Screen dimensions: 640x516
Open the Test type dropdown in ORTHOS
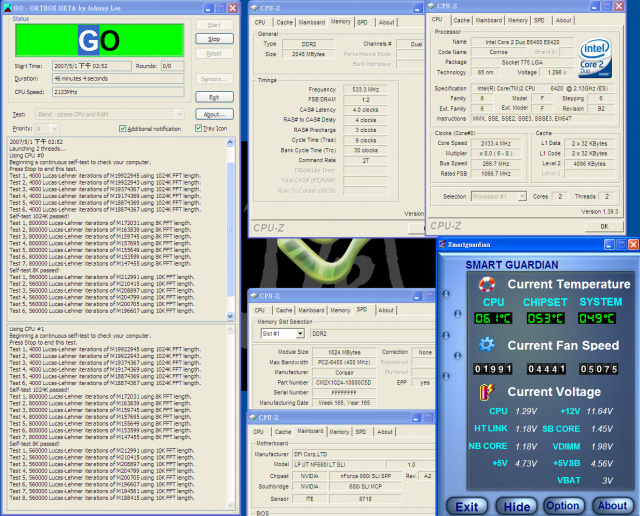[179, 114]
